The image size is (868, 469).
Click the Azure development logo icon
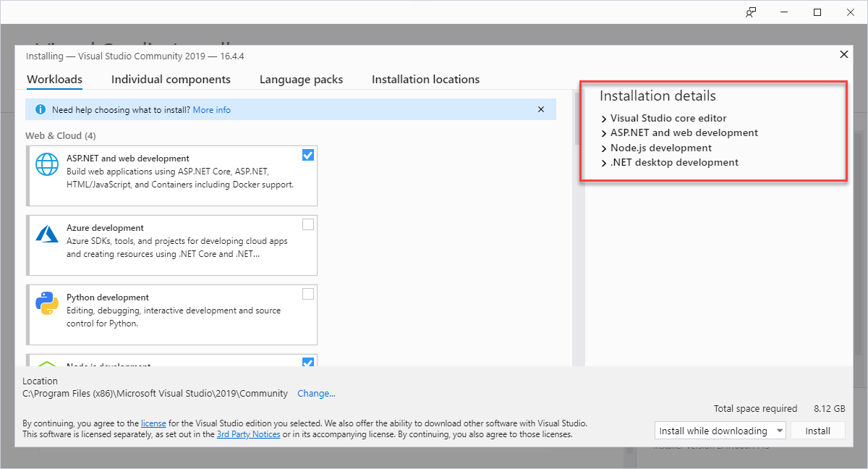click(48, 234)
